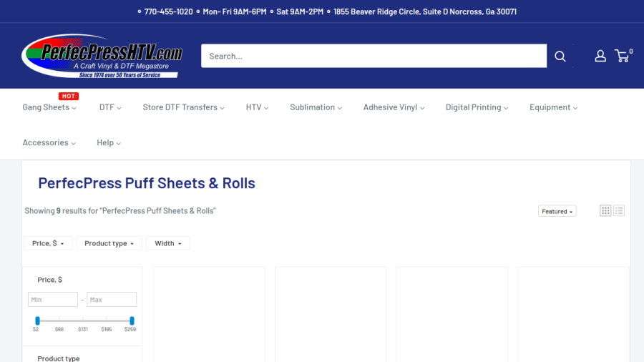Click the maximum price slider handle

click(132, 321)
